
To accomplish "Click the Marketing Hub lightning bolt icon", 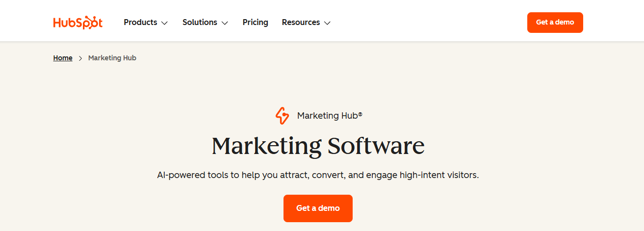I will (x=282, y=116).
